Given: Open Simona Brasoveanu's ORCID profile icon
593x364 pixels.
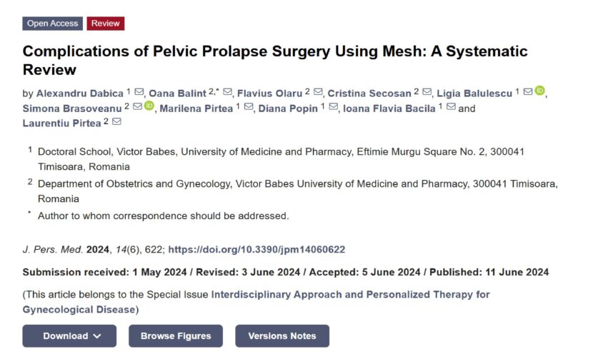Looking at the screenshot, I should click(149, 106).
